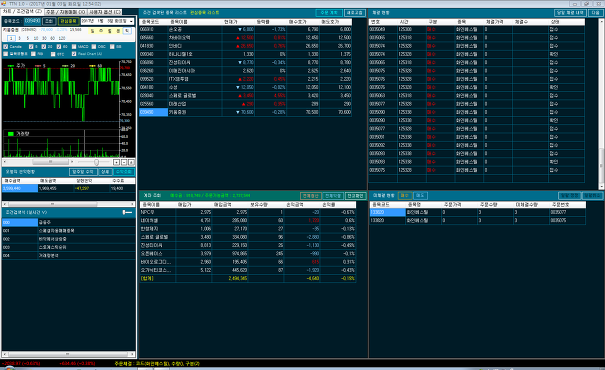Click the yellow 관심종목 button
This screenshot has height=370, width=605.
pyautogui.click(x=68, y=21)
